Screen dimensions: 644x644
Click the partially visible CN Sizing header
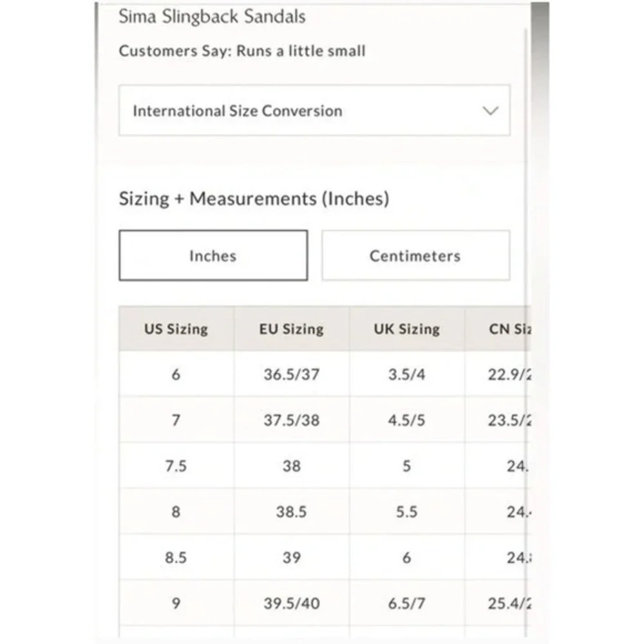[x=498, y=328]
